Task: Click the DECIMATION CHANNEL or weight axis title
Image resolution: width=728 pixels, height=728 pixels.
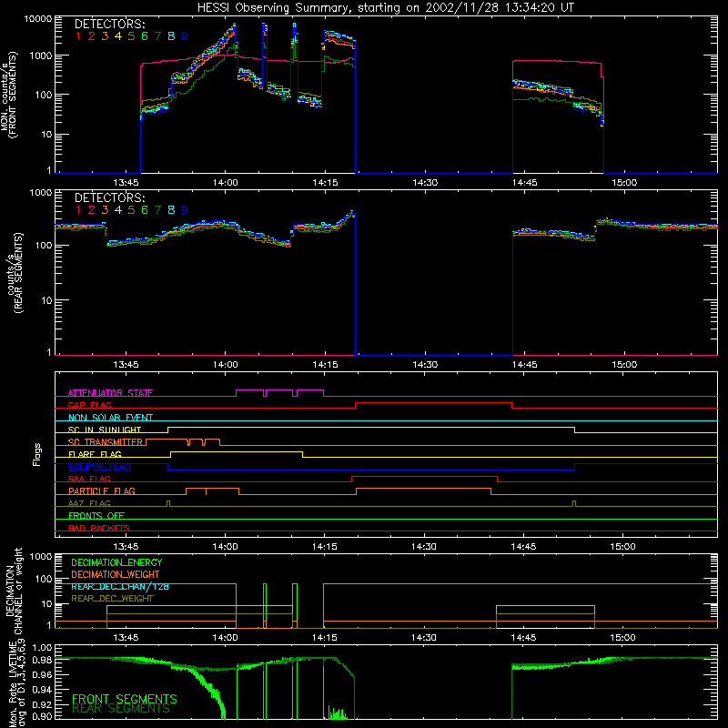Action: pyautogui.click(x=14, y=591)
